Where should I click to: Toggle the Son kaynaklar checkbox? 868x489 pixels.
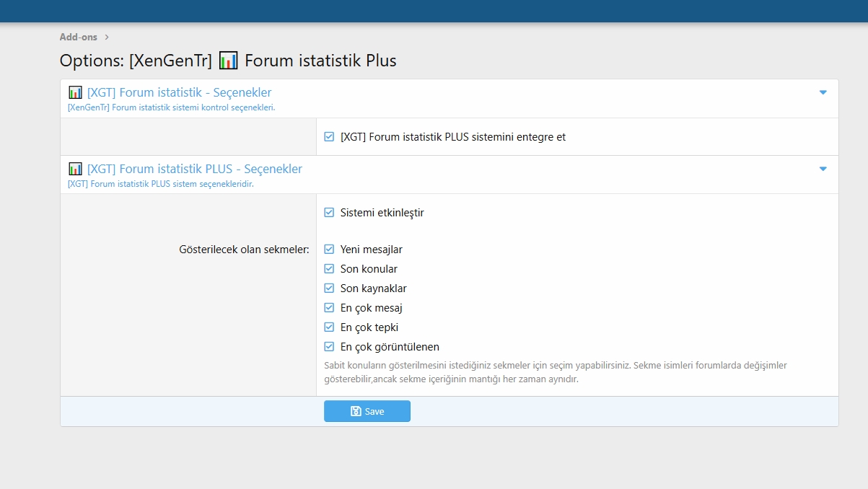[x=329, y=288]
